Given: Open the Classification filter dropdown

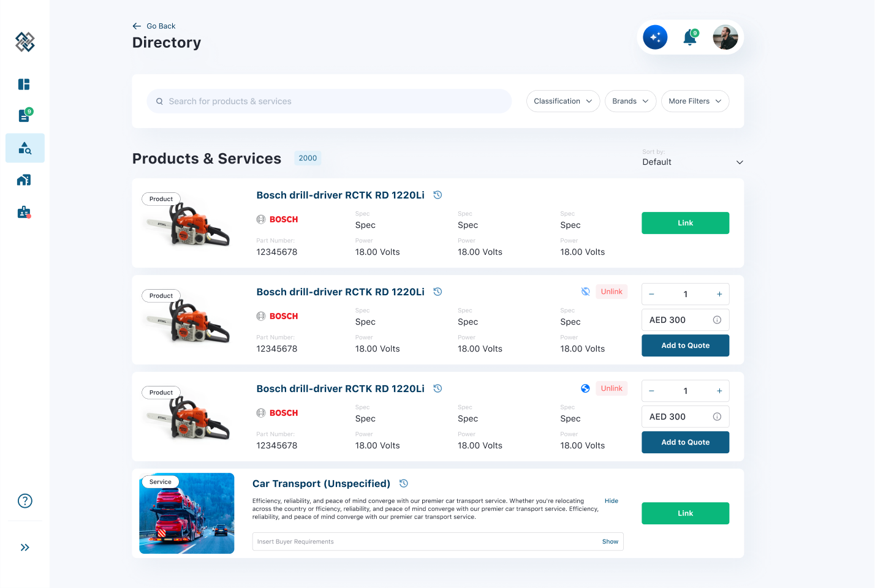Looking at the screenshot, I should [562, 101].
